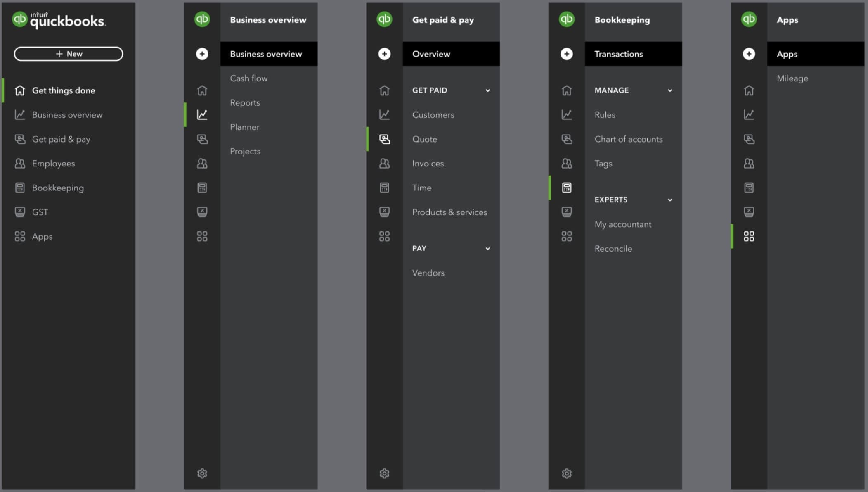This screenshot has width=868, height=492.
Task: Open settings gear in the Get paid & pay panel
Action: point(385,473)
